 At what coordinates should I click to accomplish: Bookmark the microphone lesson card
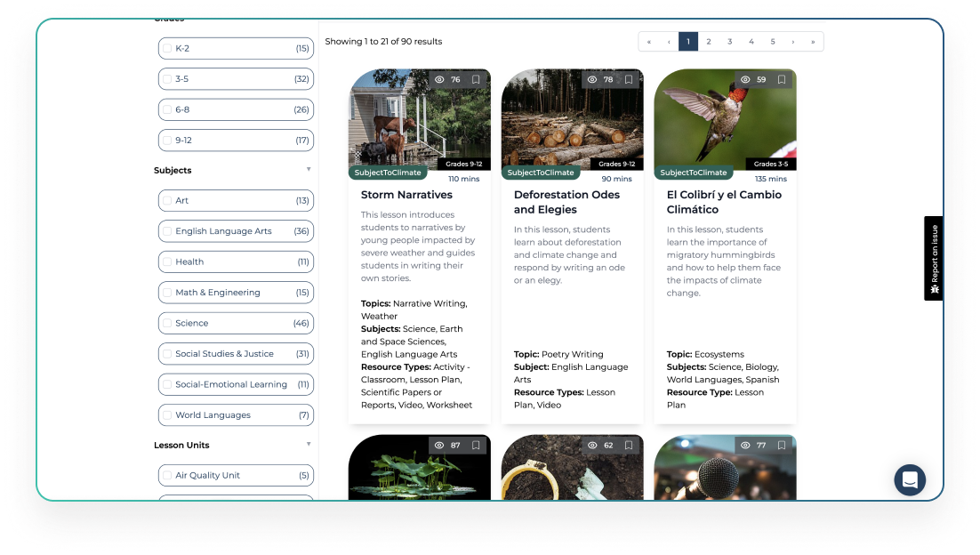782,445
